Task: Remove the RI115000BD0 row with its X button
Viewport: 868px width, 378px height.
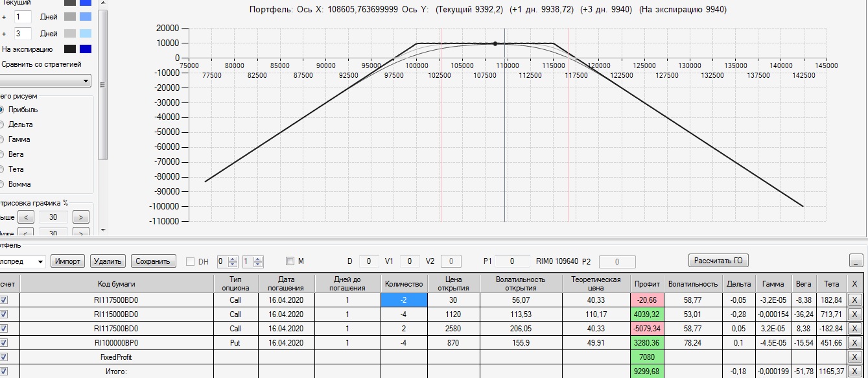Action: coord(856,314)
